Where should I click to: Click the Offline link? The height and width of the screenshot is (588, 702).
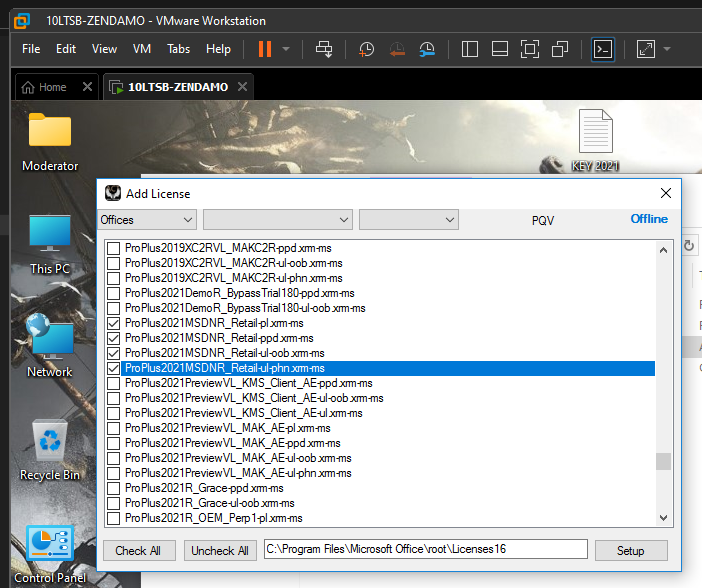coord(649,219)
